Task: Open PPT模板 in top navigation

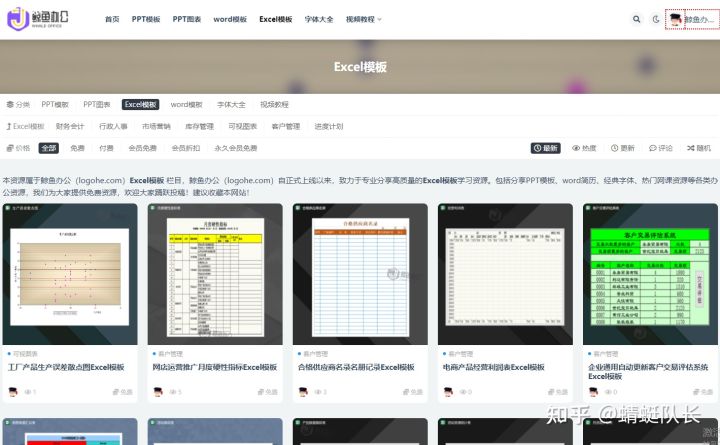Action: tap(146, 19)
